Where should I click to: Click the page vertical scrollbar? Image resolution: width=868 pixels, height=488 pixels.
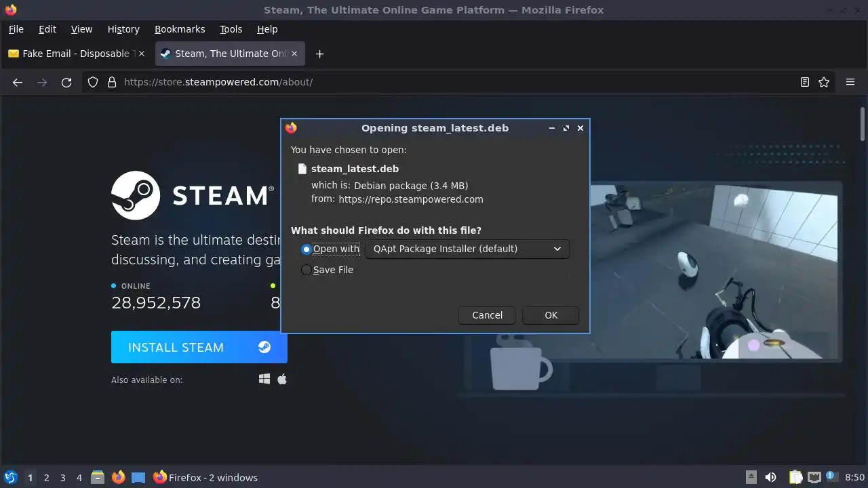(x=863, y=124)
